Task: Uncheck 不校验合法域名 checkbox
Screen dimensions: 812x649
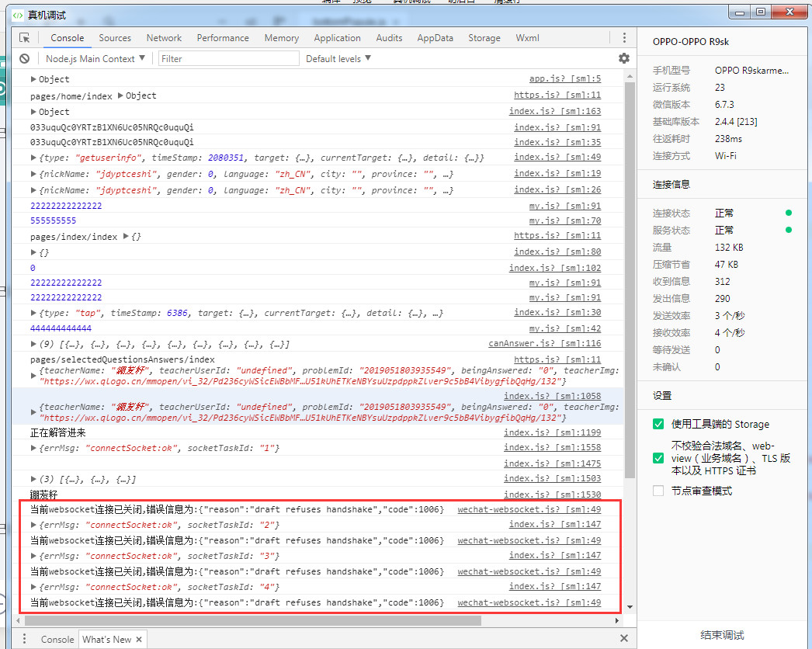Action: [658, 458]
